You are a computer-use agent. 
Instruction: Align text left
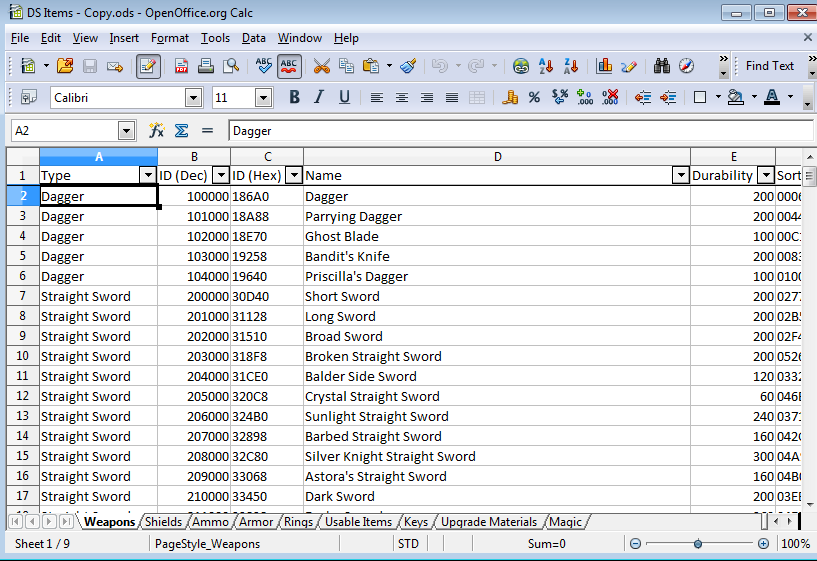(376, 97)
